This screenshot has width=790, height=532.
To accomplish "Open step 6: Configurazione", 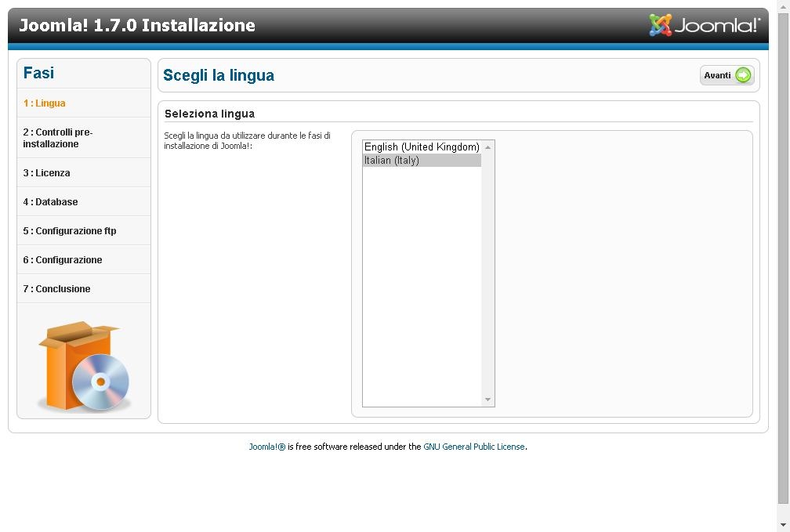I will 63,260.
